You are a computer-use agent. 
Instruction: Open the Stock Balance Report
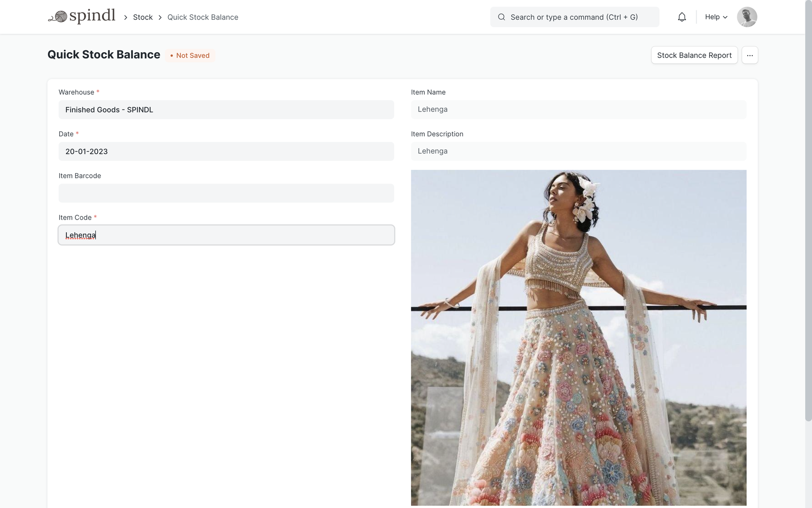(694, 55)
